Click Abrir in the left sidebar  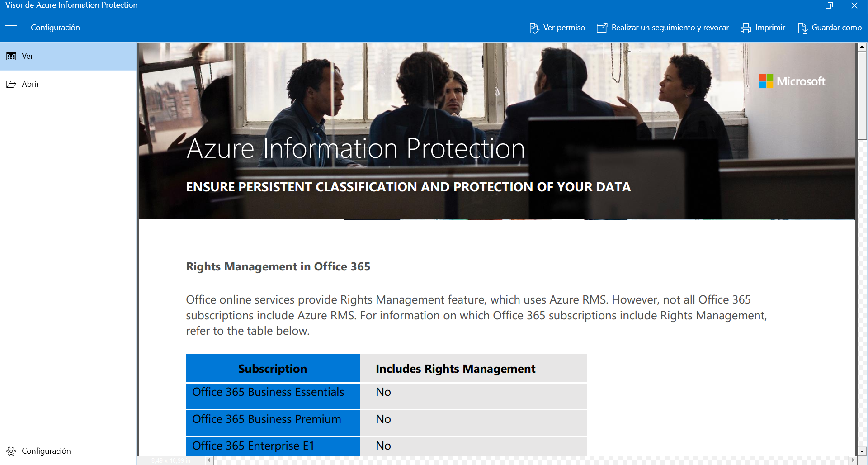tap(30, 84)
